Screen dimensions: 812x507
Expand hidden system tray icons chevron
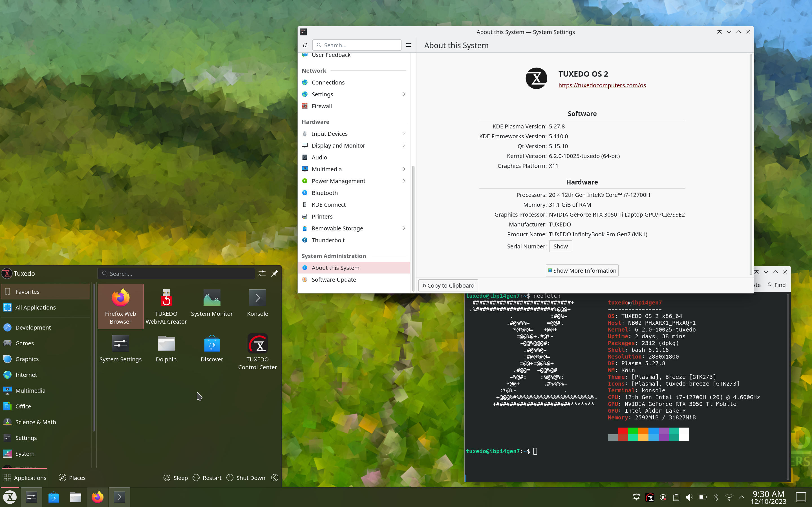(x=741, y=497)
